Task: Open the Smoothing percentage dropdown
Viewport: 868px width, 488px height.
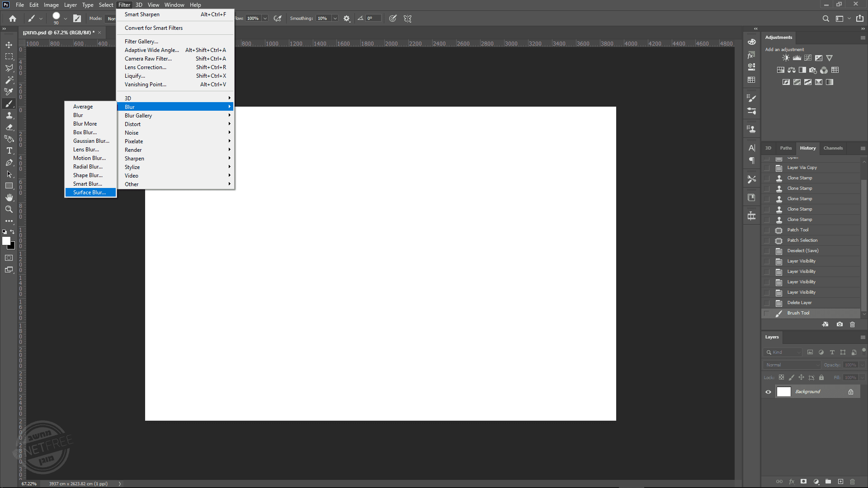Action: pyautogui.click(x=335, y=19)
